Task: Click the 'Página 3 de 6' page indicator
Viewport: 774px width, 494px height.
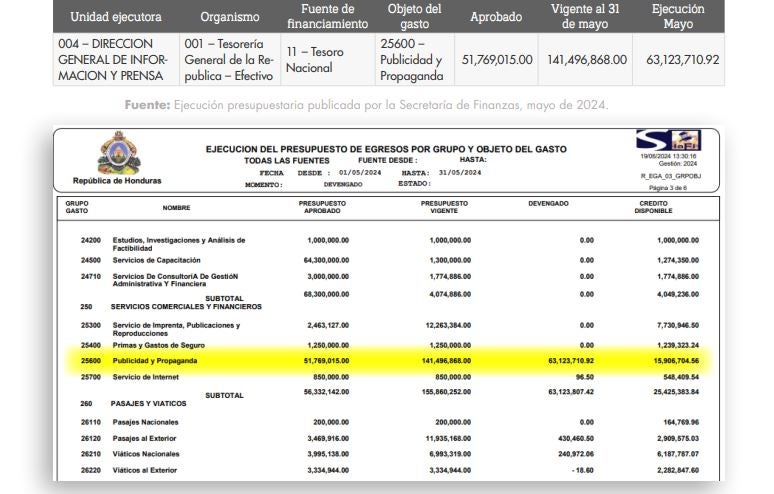Action: point(667,188)
